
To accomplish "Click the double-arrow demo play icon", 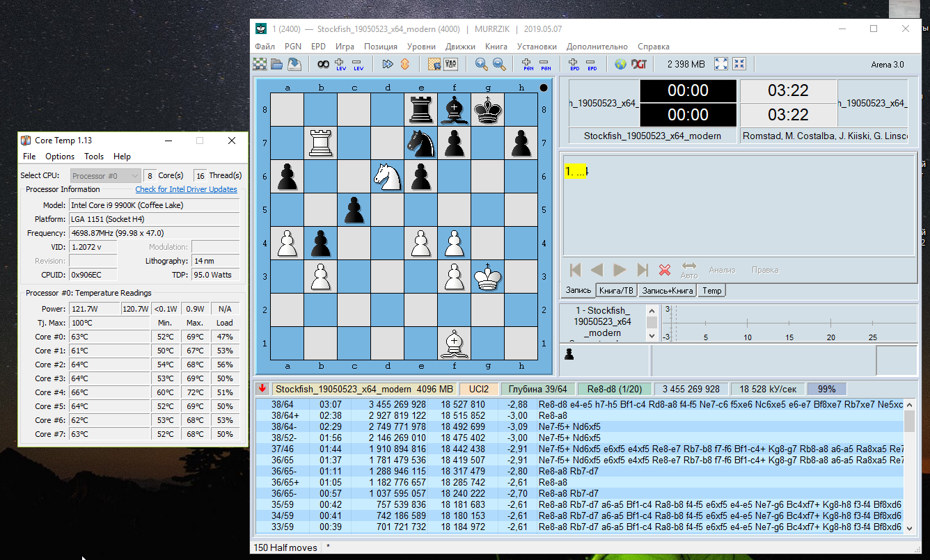I will (x=388, y=64).
